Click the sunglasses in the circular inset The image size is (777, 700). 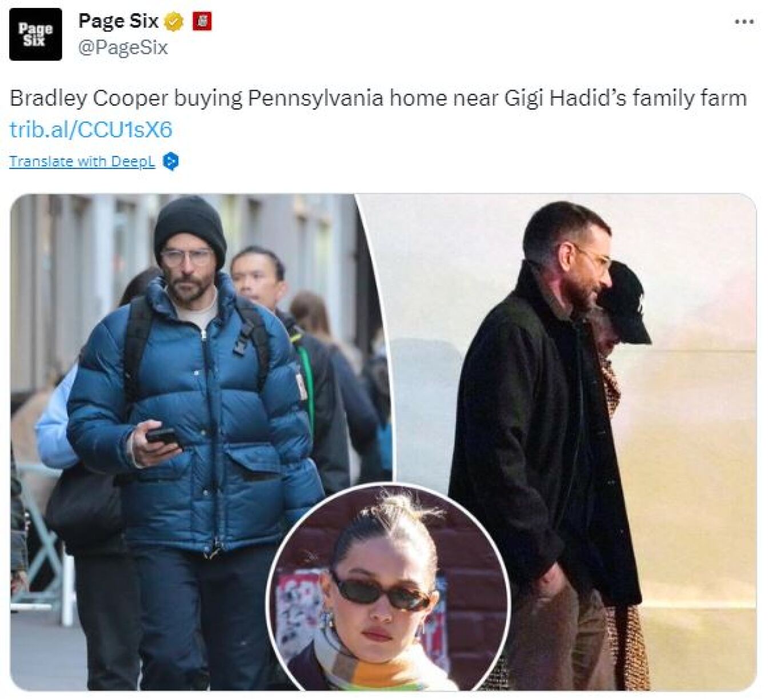tap(380, 592)
